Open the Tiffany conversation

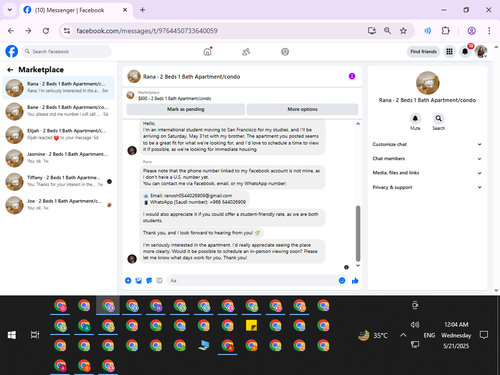(59, 182)
